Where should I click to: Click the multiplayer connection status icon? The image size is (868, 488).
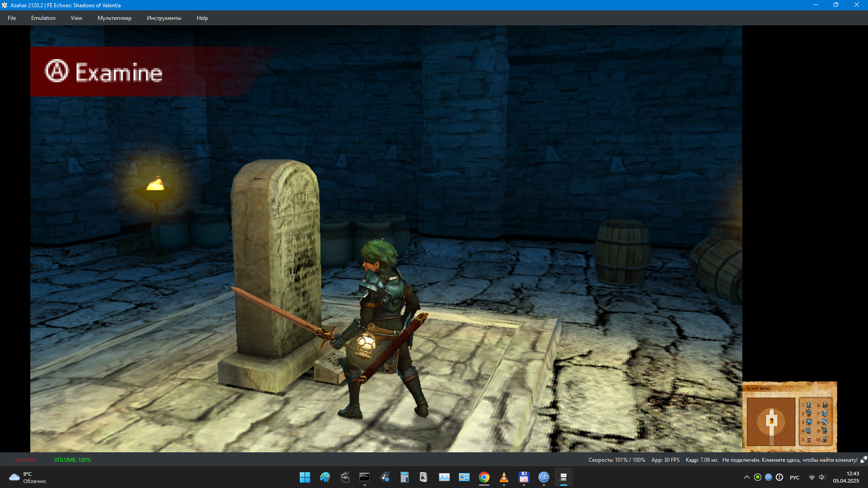pyautogui.click(x=863, y=460)
